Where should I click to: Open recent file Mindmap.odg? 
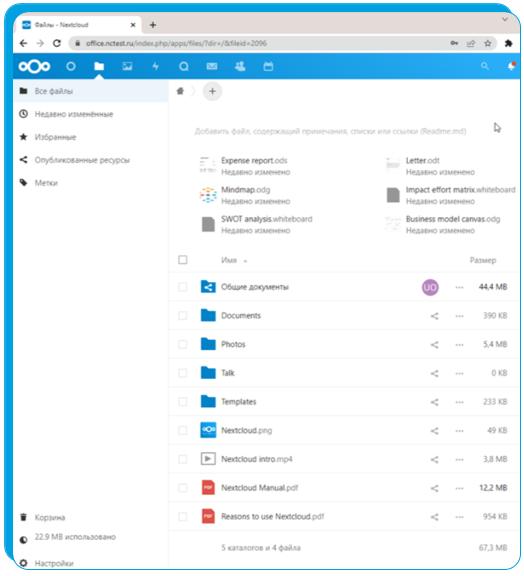[245, 195]
